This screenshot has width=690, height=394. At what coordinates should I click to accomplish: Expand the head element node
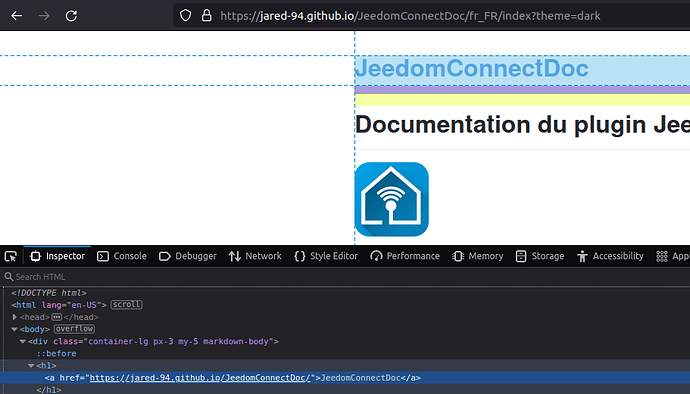(15, 317)
